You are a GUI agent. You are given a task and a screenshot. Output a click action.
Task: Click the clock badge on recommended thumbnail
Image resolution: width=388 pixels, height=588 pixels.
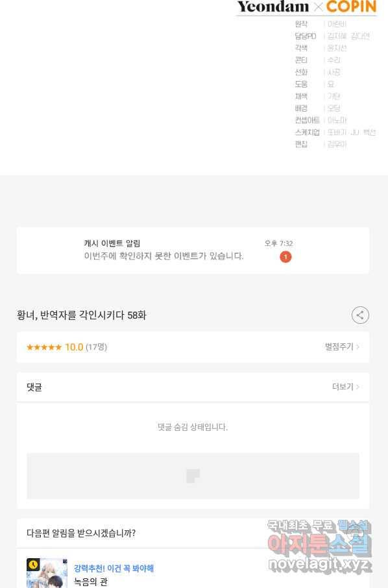[x=33, y=565]
